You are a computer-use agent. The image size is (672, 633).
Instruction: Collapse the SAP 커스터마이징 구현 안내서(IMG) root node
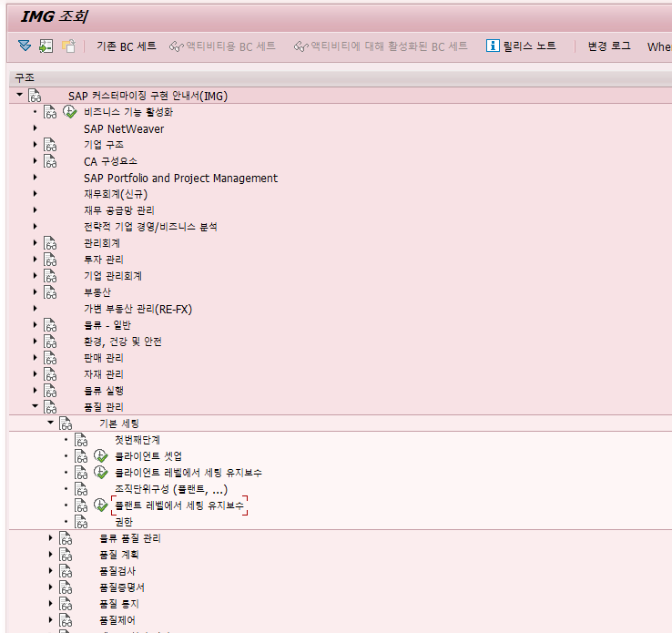(x=19, y=95)
